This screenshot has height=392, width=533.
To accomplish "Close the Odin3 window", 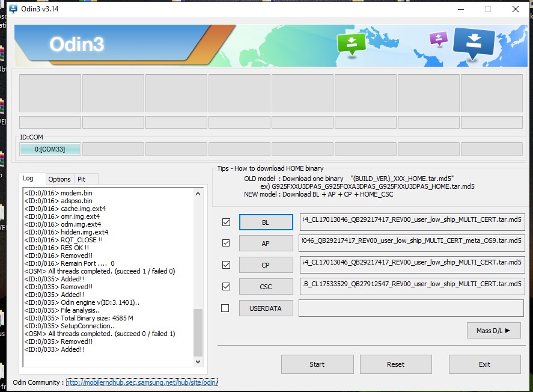I will pos(516,9).
